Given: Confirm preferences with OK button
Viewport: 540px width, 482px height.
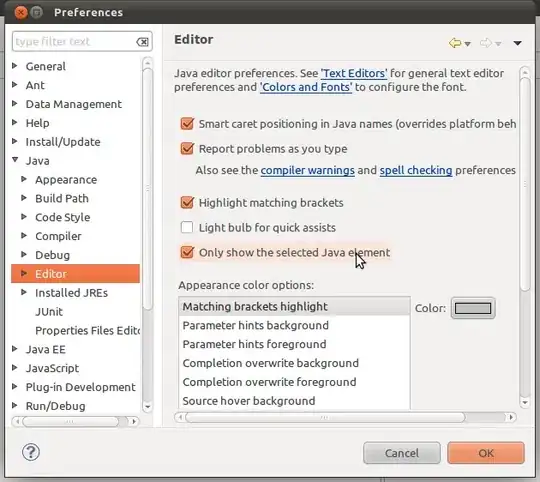Looking at the screenshot, I should coord(486,453).
